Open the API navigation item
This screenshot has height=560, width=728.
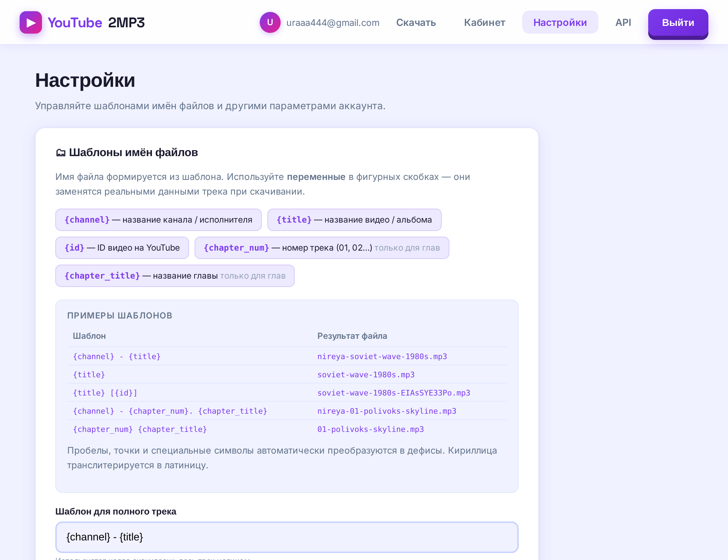[623, 22]
